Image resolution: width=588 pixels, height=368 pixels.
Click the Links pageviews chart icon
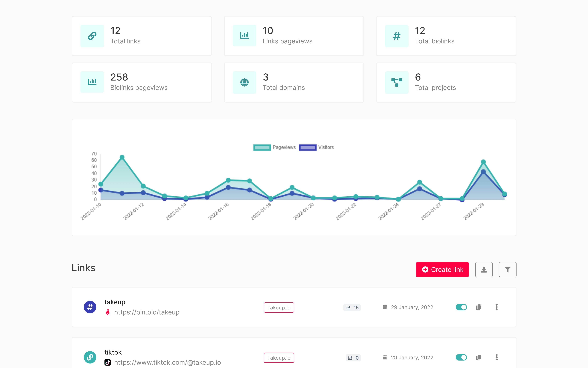tap(244, 36)
